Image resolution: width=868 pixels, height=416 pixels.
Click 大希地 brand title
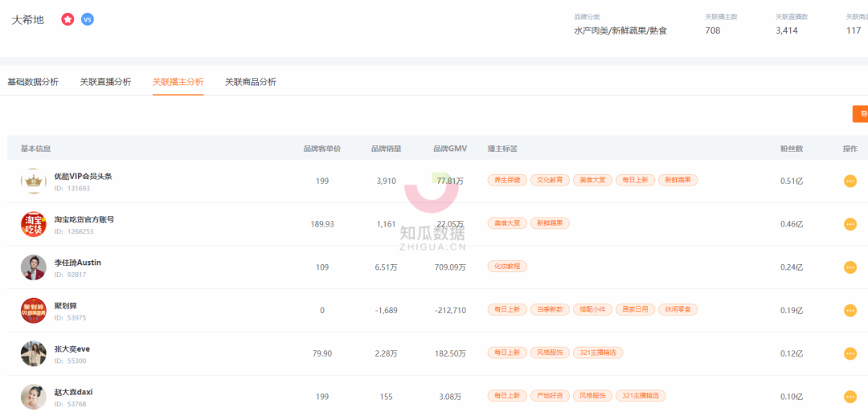pyautogui.click(x=27, y=19)
